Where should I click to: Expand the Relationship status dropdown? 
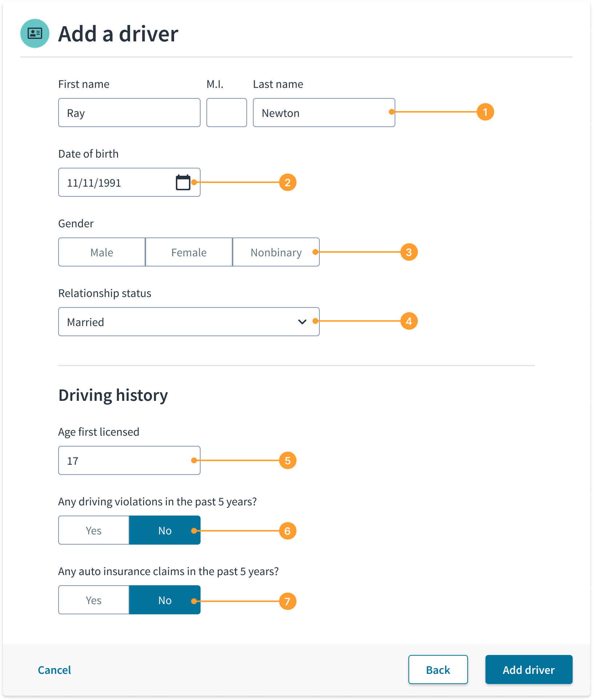[x=189, y=322]
